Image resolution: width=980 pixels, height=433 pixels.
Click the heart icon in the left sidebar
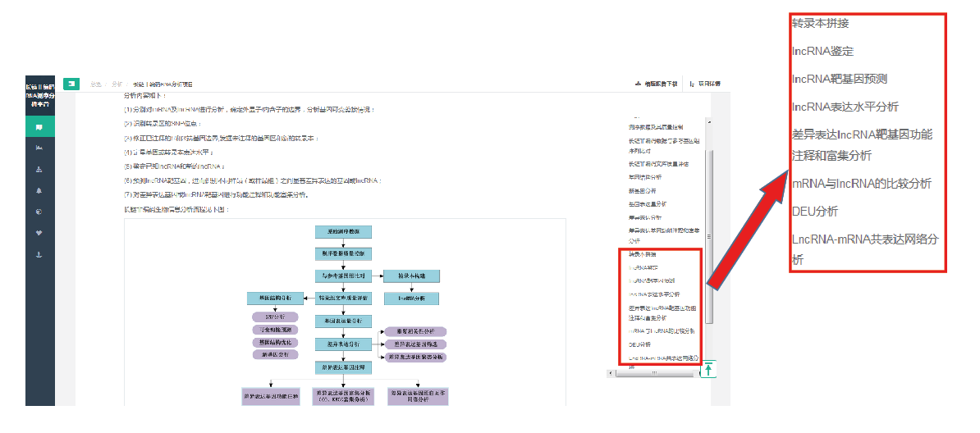39,233
